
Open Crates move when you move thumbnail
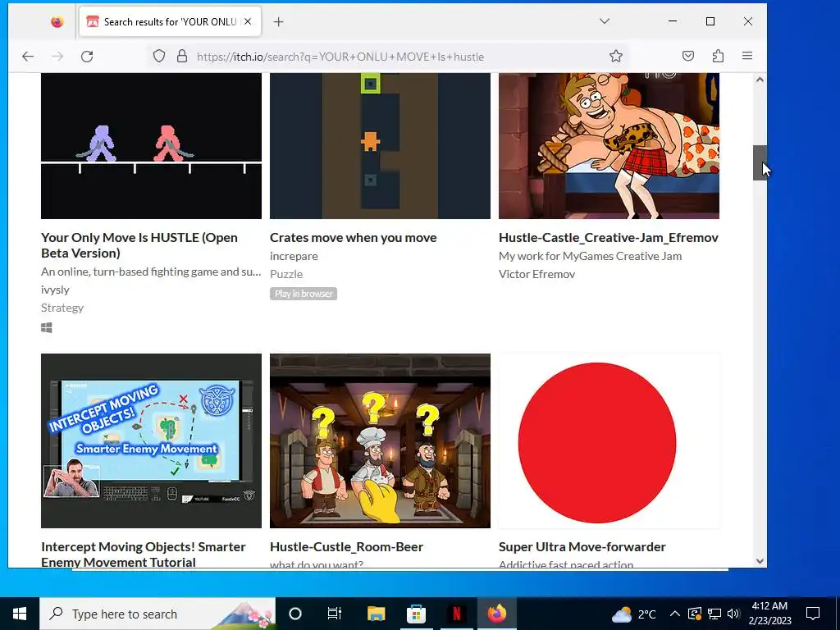[380, 146]
